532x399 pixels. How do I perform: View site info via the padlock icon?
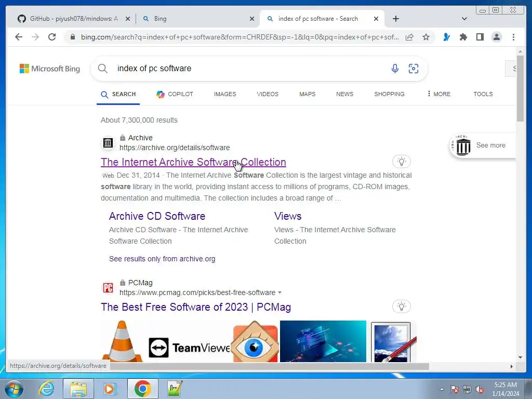point(73,37)
